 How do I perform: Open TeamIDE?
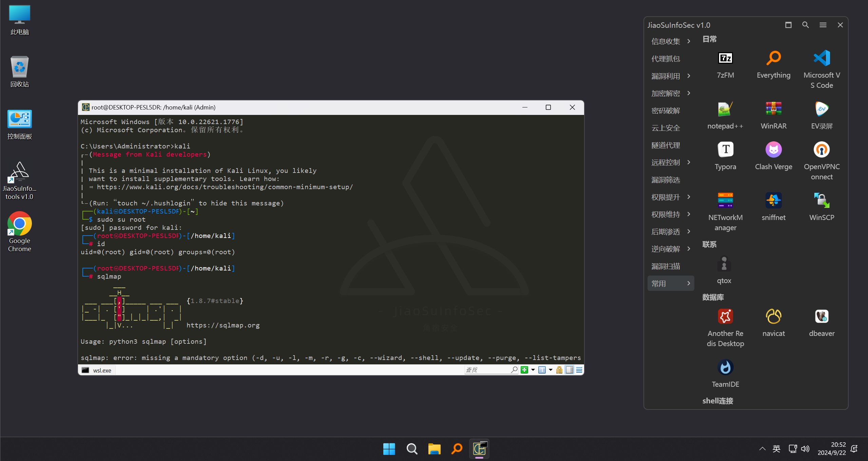tap(725, 374)
